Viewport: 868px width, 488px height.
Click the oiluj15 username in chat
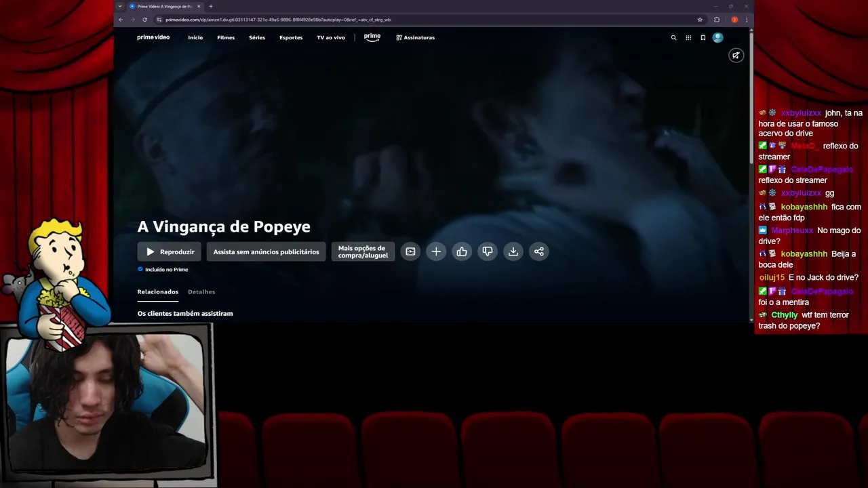pyautogui.click(x=772, y=278)
